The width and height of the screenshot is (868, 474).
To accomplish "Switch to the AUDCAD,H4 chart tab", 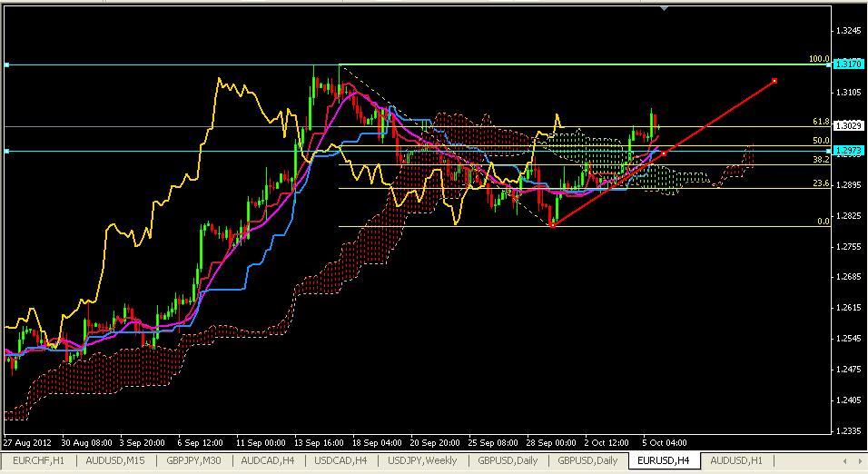I will (x=268, y=460).
